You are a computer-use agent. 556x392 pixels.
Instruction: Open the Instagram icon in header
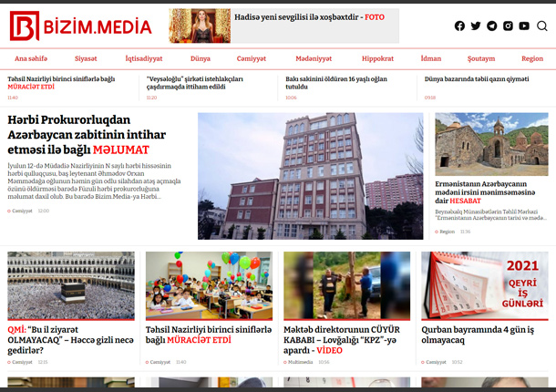508,26
